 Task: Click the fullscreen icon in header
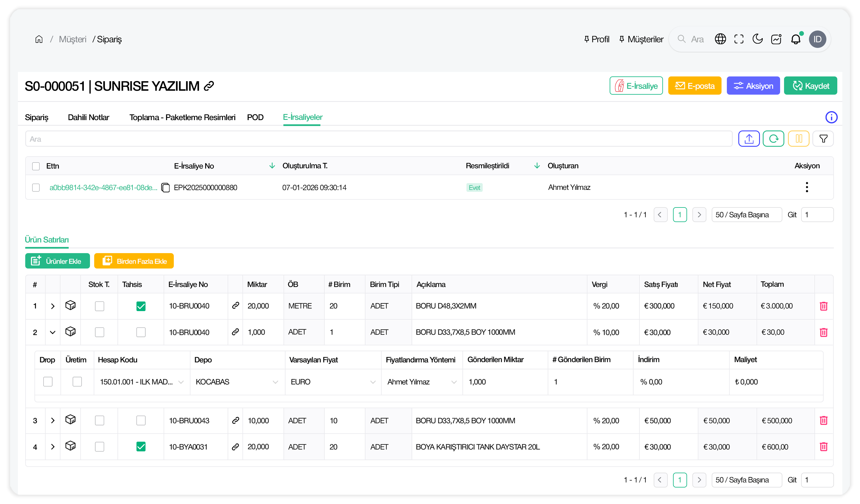739,39
